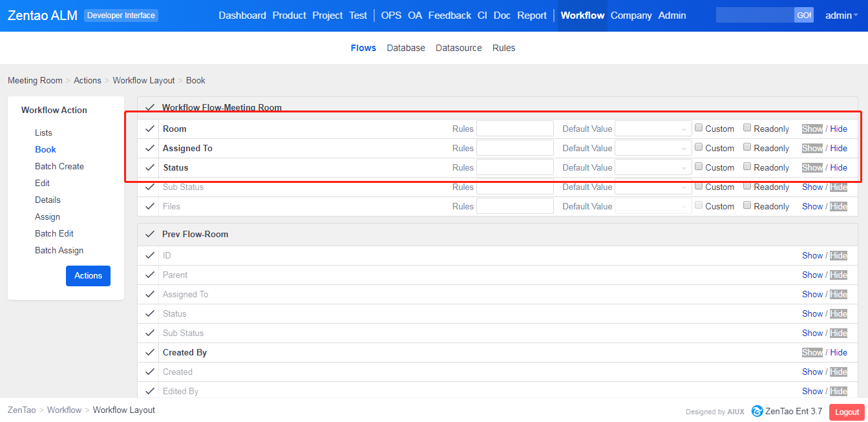Image resolution: width=868 pixels, height=422 pixels.
Task: Click the Rules input field for Room
Action: (x=514, y=129)
